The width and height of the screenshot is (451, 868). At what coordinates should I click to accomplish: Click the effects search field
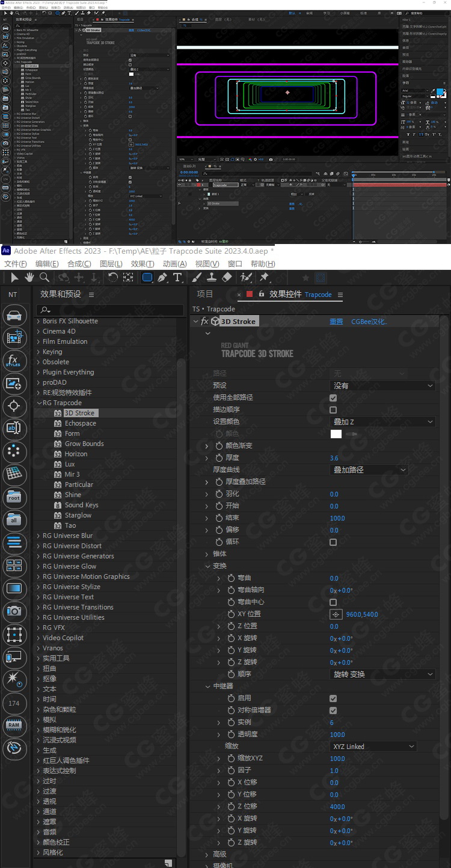pos(110,310)
